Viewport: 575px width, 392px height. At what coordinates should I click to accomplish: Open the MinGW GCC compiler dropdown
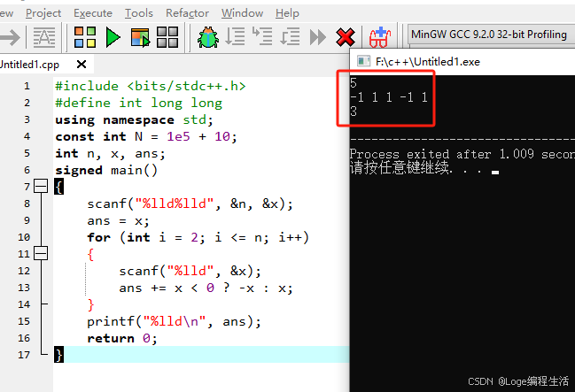(x=491, y=35)
